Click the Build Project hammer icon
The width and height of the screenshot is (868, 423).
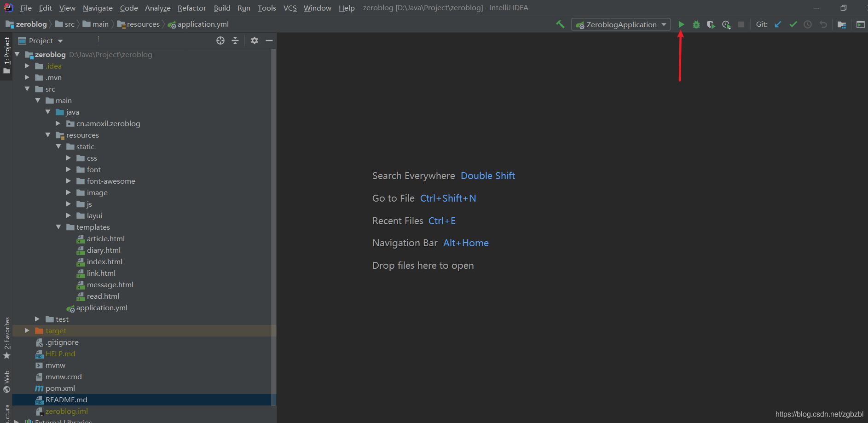tap(560, 24)
